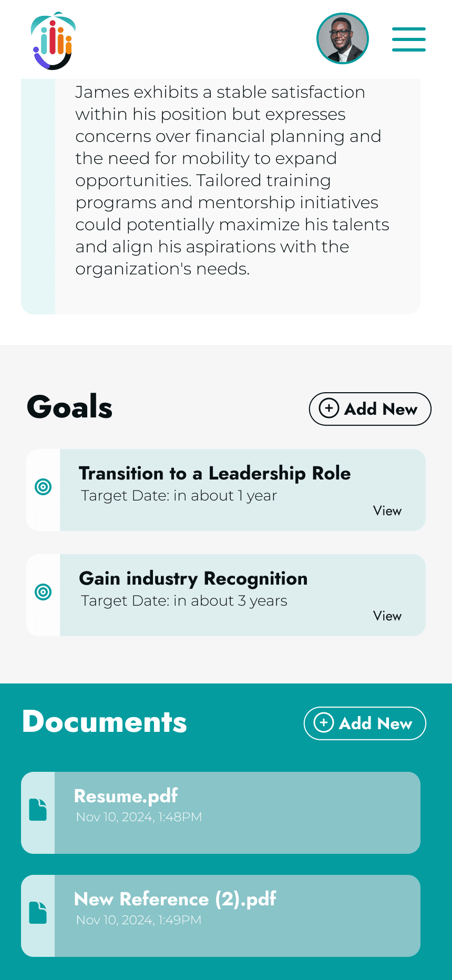Click the plus icon beside Documents Add New

click(x=324, y=723)
